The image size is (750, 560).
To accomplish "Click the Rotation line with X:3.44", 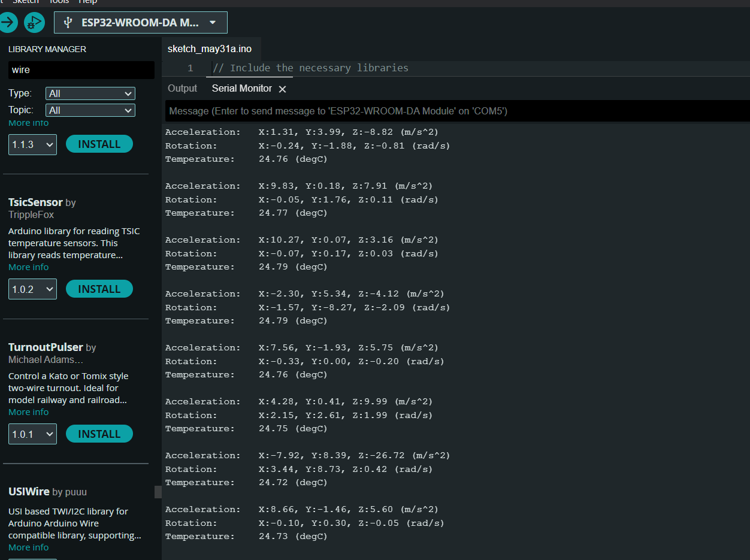I will click(298, 469).
